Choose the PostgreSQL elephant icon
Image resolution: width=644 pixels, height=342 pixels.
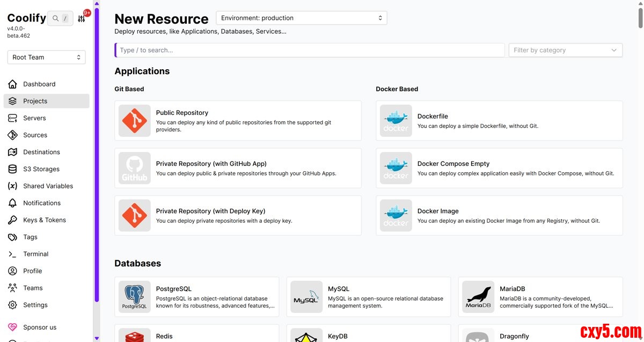(134, 297)
